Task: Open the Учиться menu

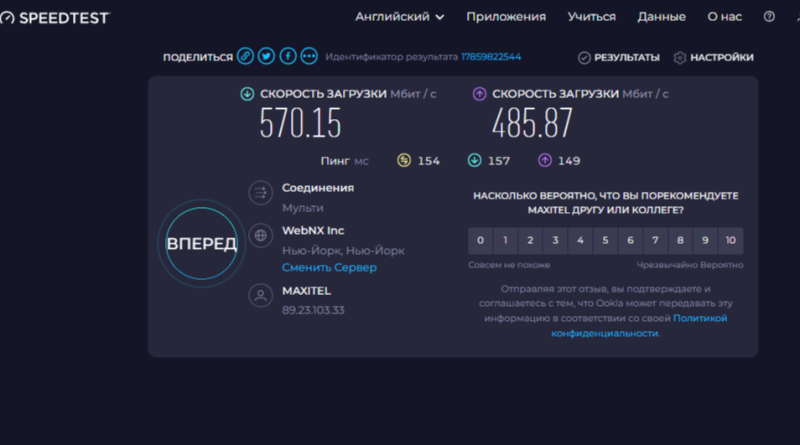Action: 591,17
